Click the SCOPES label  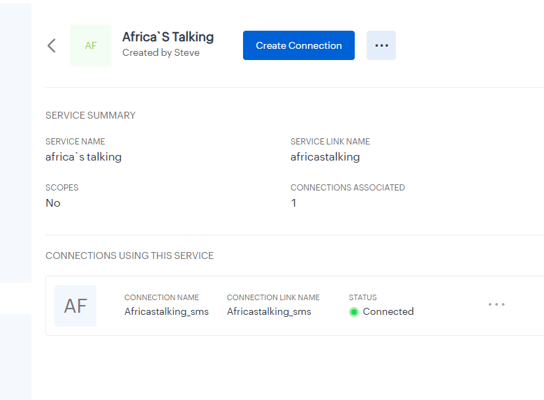coord(62,188)
